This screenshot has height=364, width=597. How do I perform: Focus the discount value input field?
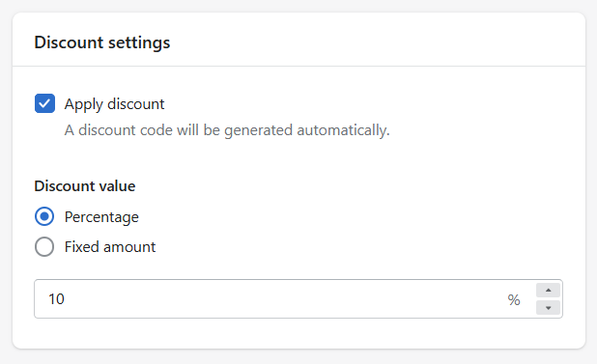(x=298, y=299)
